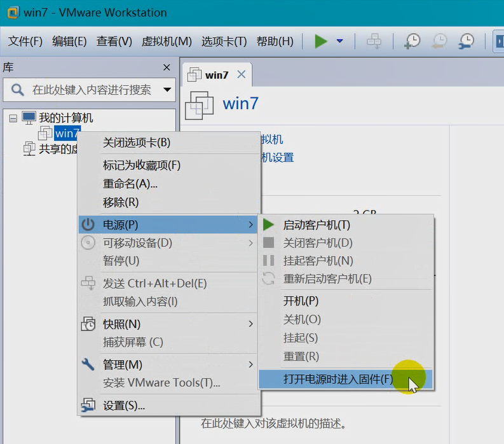Collapse the 我的计算机 tree node
Image resolution: width=504 pixels, height=444 pixels.
pyautogui.click(x=13, y=118)
